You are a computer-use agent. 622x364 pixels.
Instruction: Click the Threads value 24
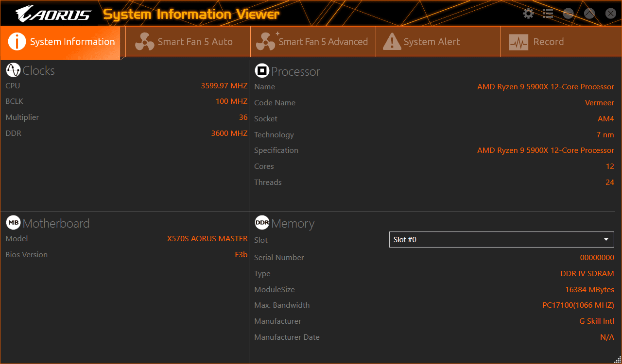click(610, 182)
